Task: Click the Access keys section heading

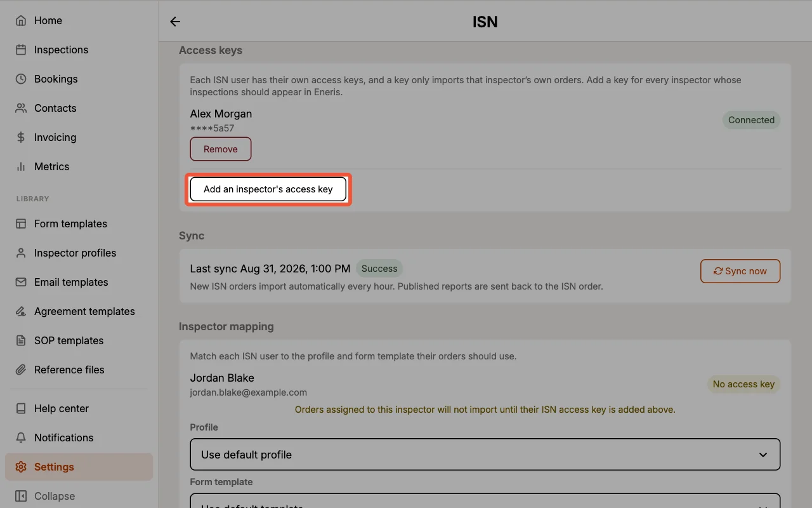Action: pyautogui.click(x=211, y=50)
